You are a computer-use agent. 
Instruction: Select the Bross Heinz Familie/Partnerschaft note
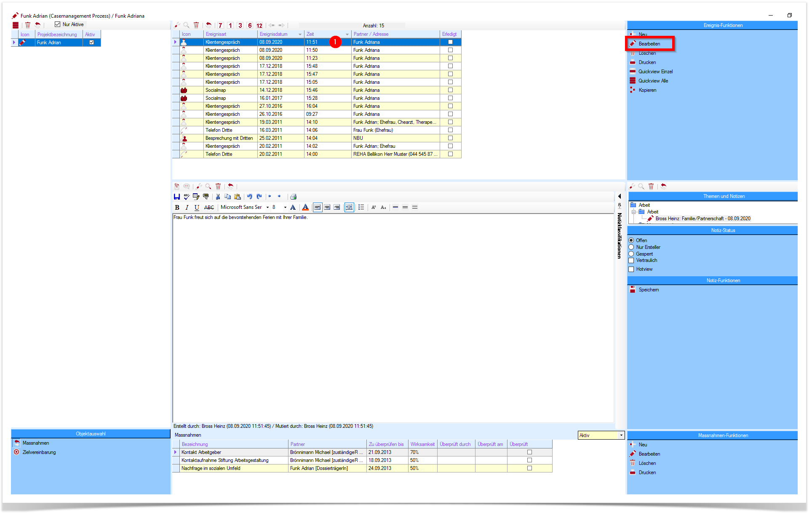pyautogui.click(x=703, y=219)
